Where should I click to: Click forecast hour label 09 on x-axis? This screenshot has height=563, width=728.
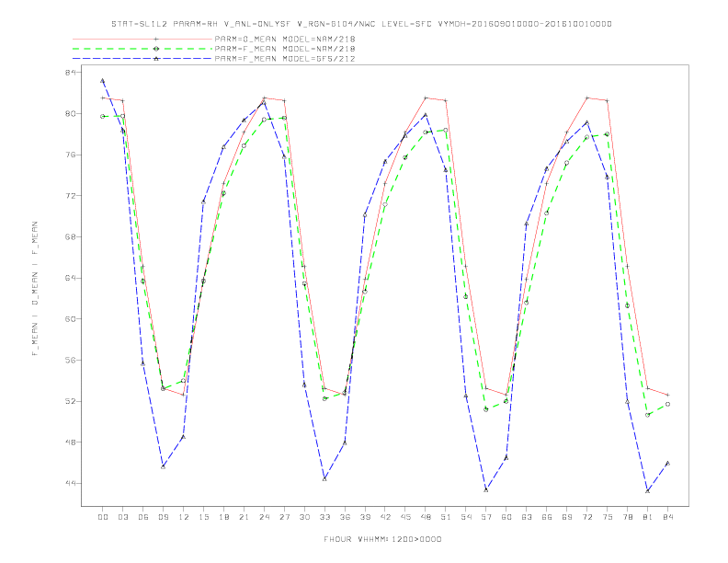(163, 517)
